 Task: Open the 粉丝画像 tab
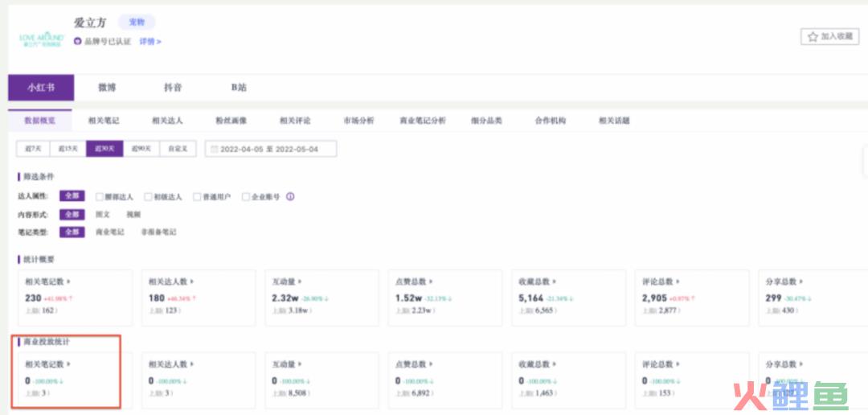pos(231,120)
